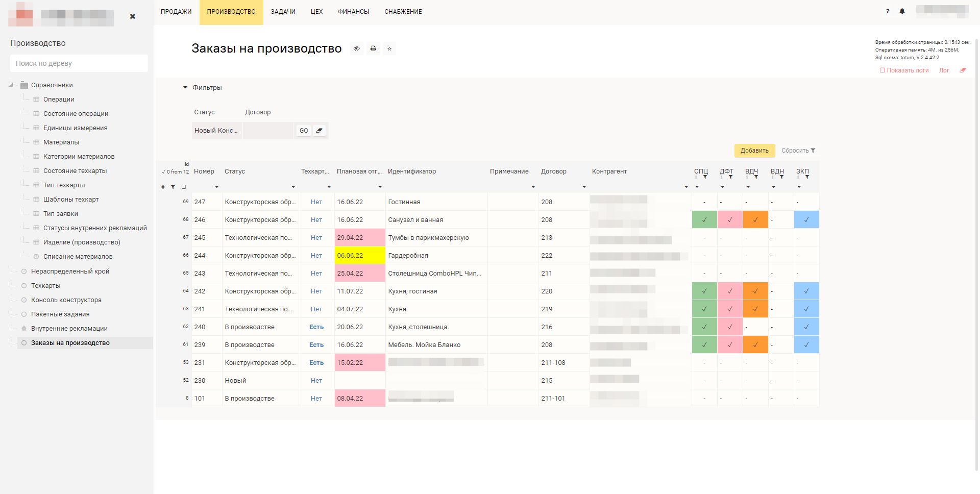
Task: Click yellow date cell 06.06.22
Action: click(360, 255)
